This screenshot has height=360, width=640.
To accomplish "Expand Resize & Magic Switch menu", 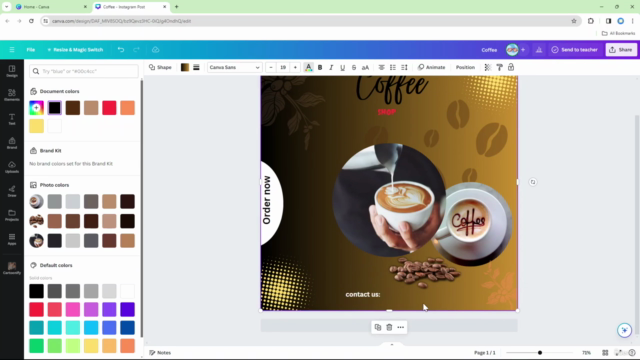I will click(76, 50).
